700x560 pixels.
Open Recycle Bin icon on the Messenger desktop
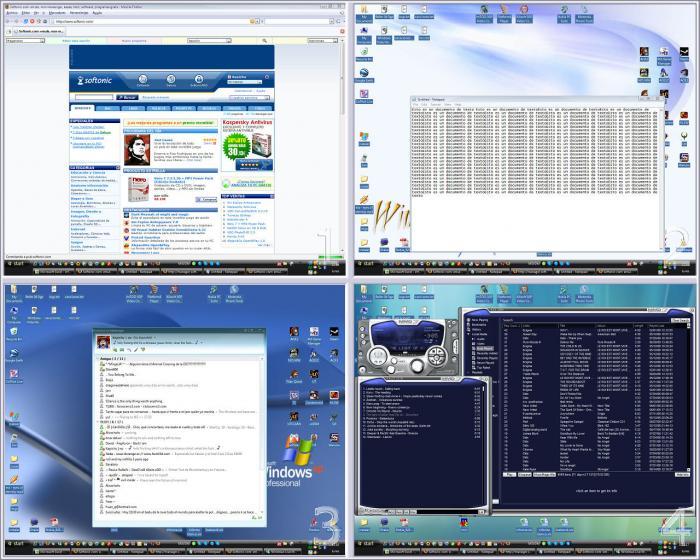[x=14, y=334]
